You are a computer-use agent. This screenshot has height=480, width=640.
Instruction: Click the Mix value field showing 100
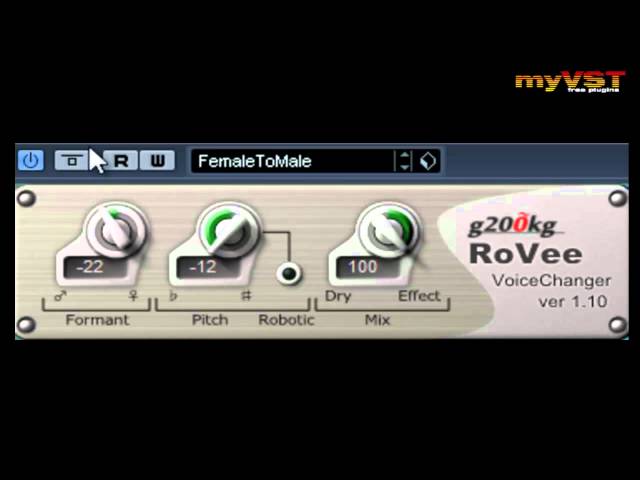367,267
